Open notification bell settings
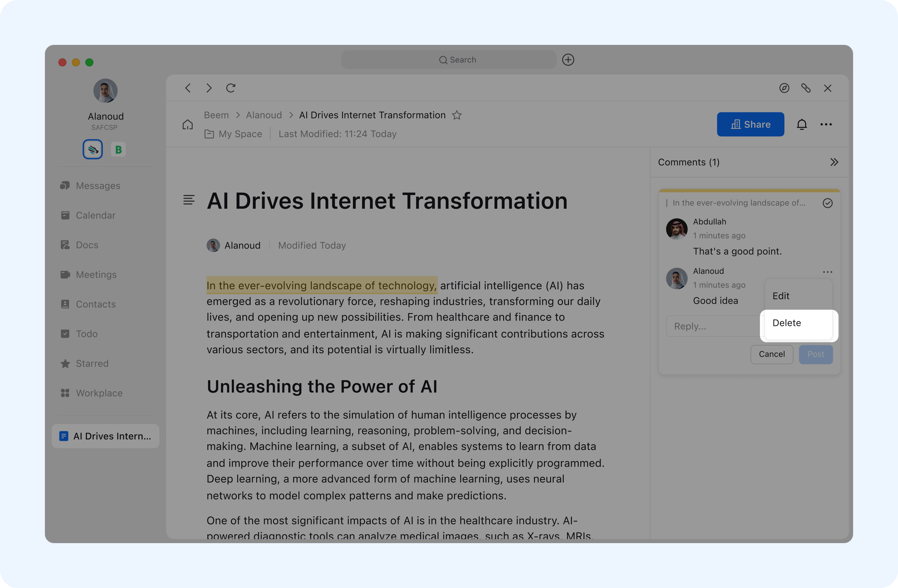 [x=801, y=125]
